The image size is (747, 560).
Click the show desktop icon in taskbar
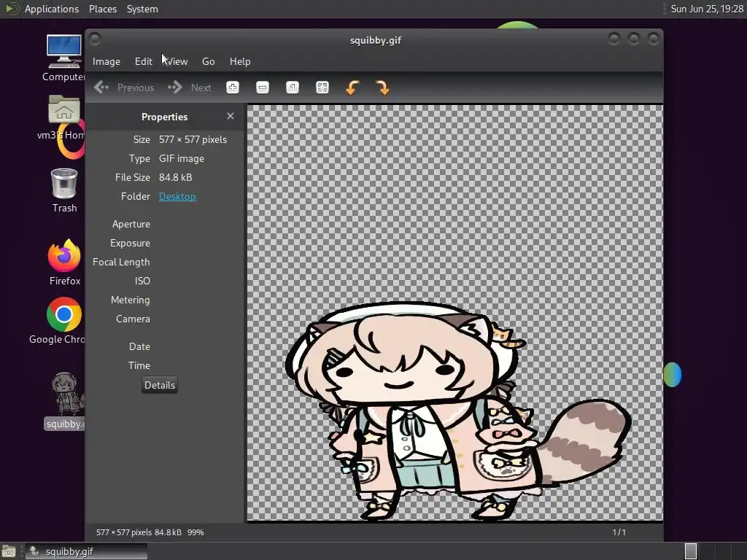tap(9, 551)
